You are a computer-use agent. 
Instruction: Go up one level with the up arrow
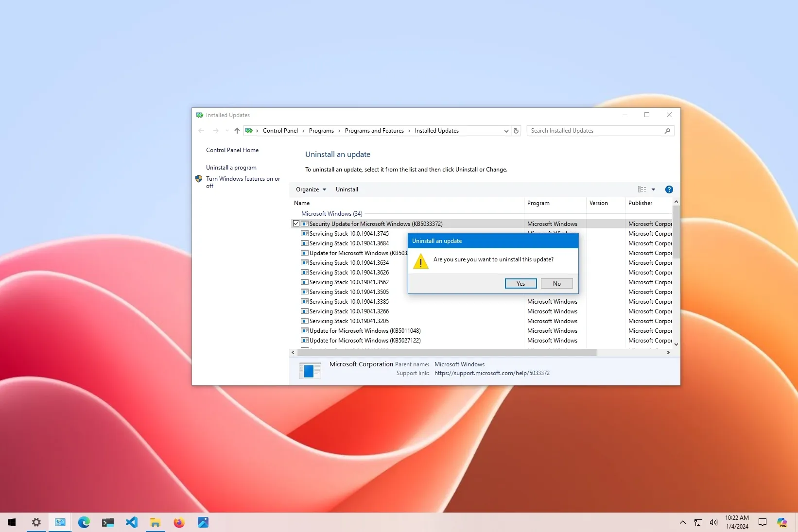(x=237, y=131)
